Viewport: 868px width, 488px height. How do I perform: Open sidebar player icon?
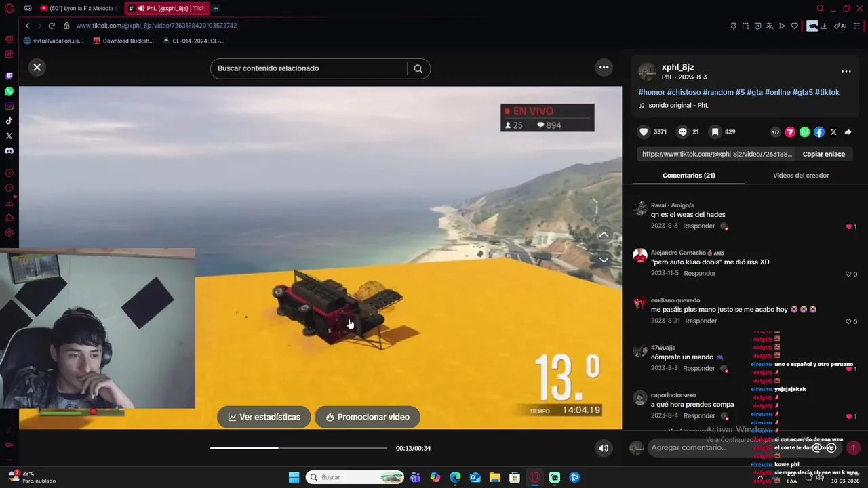click(x=9, y=173)
